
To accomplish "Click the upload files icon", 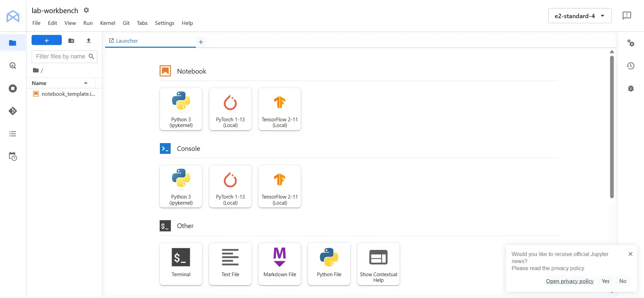I will tap(89, 41).
